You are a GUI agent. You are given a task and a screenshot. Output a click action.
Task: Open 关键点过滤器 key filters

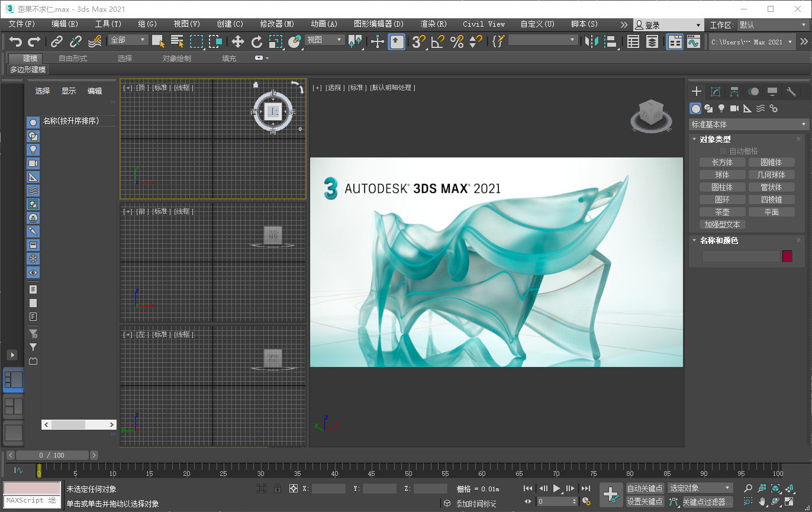[707, 501]
